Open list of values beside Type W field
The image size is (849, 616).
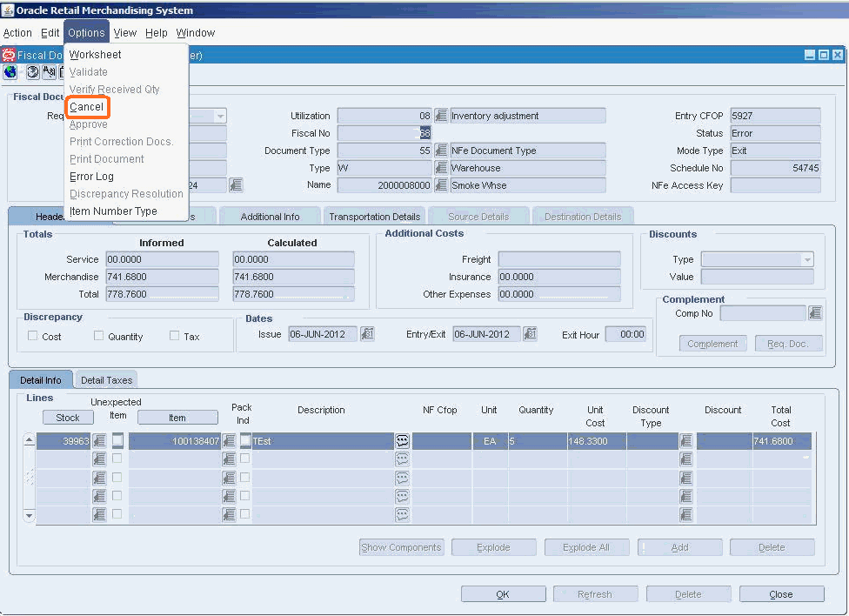click(441, 167)
